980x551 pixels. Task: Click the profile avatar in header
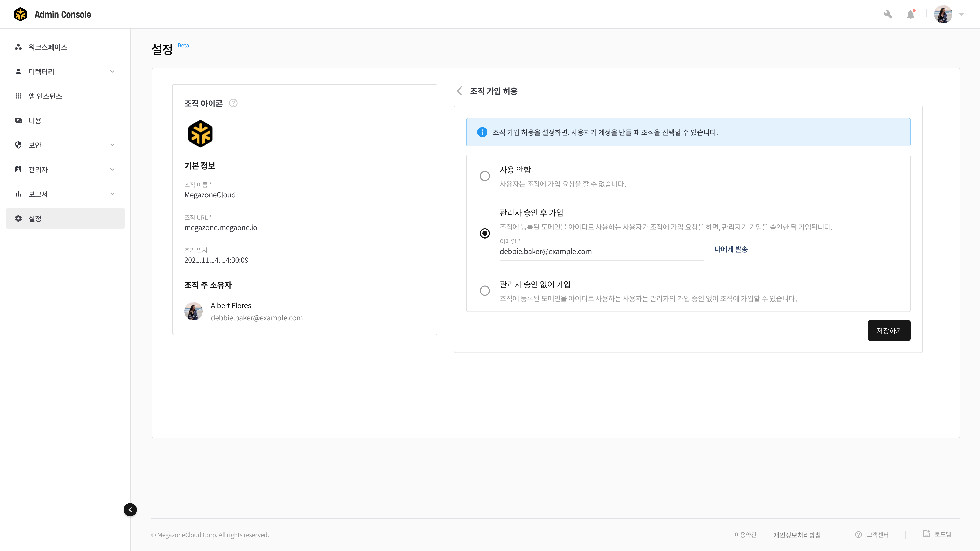pos(943,15)
